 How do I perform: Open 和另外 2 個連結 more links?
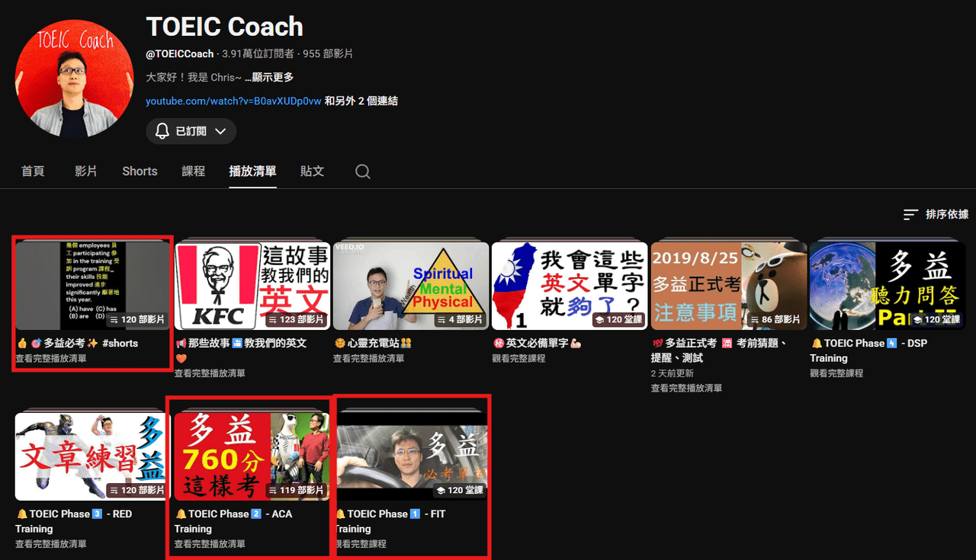pos(361,101)
